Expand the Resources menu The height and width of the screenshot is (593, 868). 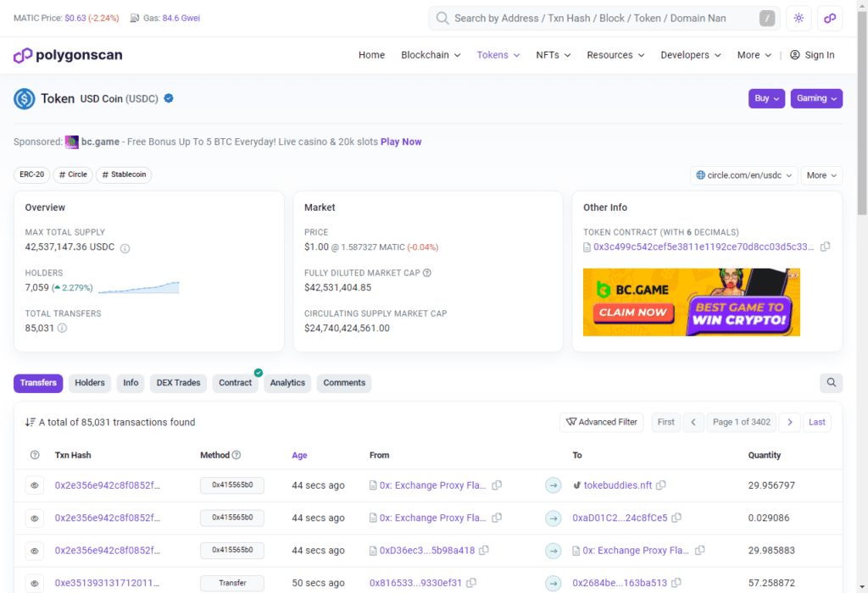tap(615, 55)
